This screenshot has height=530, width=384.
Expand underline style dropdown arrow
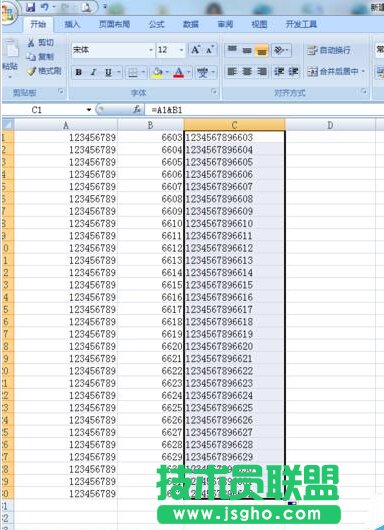(x=119, y=72)
